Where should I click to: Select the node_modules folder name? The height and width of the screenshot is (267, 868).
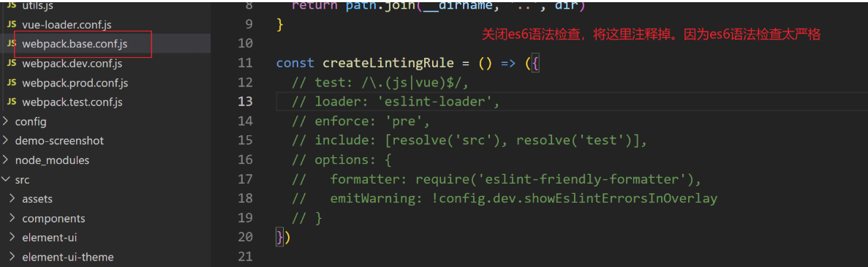52,160
